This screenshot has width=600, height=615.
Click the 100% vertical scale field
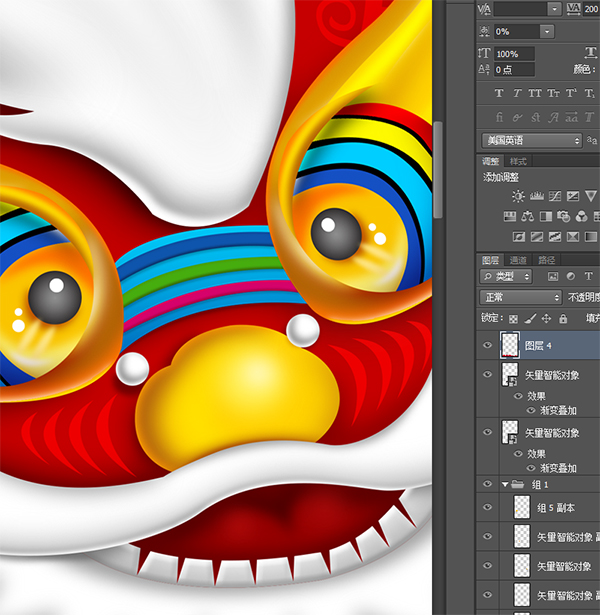pyautogui.click(x=514, y=54)
